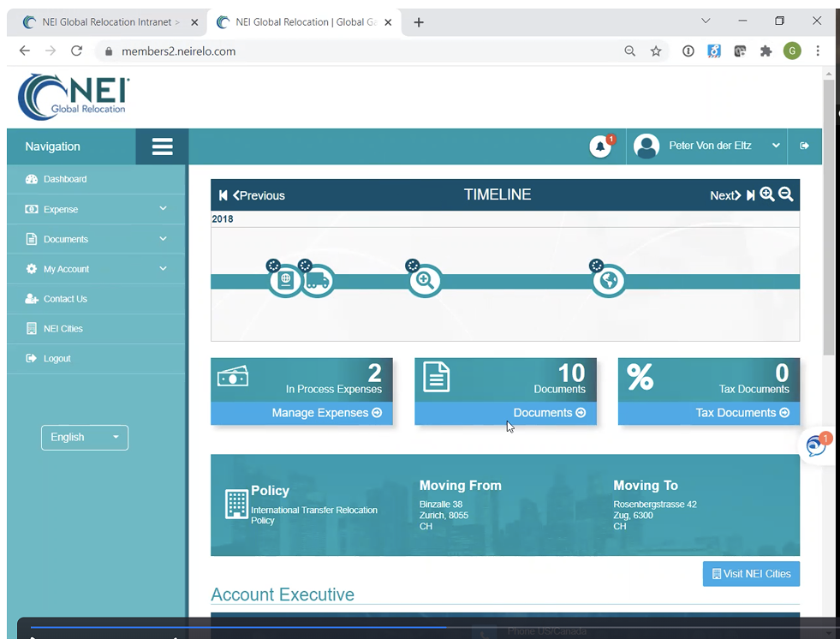Image resolution: width=840 pixels, height=639 pixels.
Task: Click the percent icon on Tax card
Action: [640, 376]
